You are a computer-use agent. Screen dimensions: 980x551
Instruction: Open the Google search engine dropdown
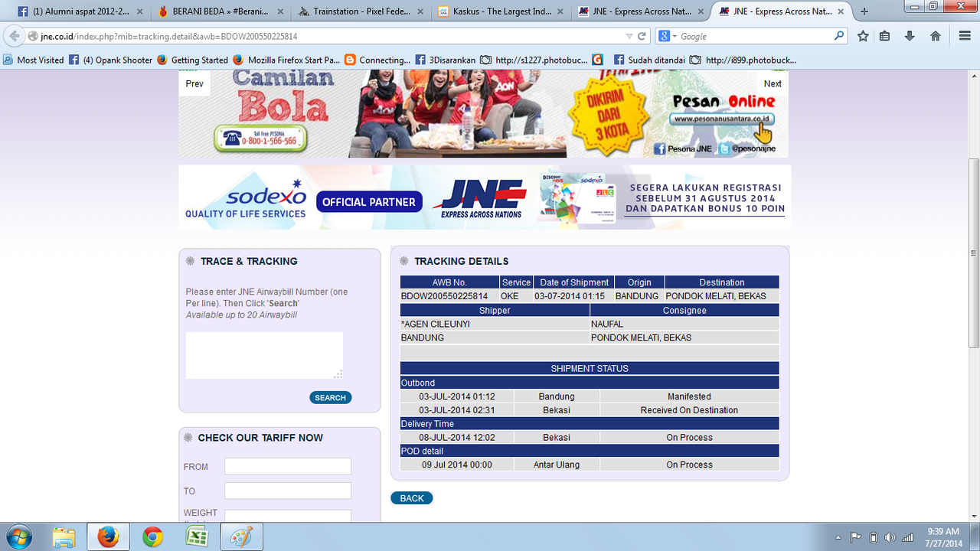[669, 36]
